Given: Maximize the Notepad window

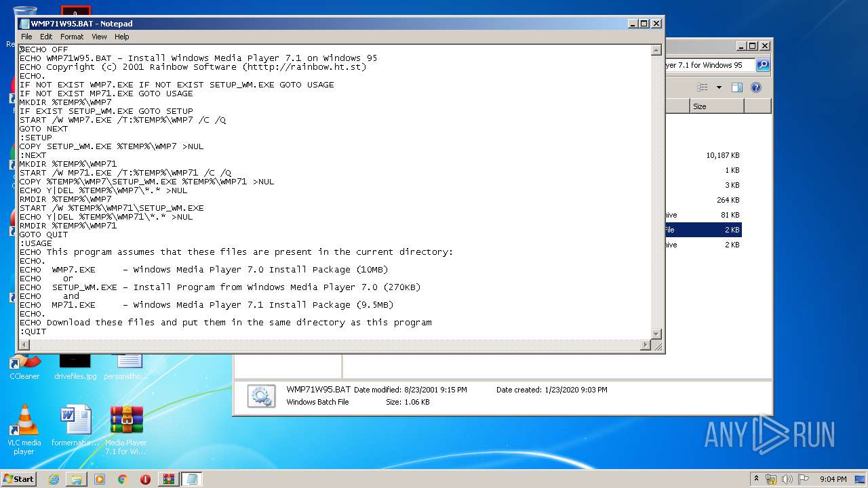Looking at the screenshot, I should click(644, 24).
